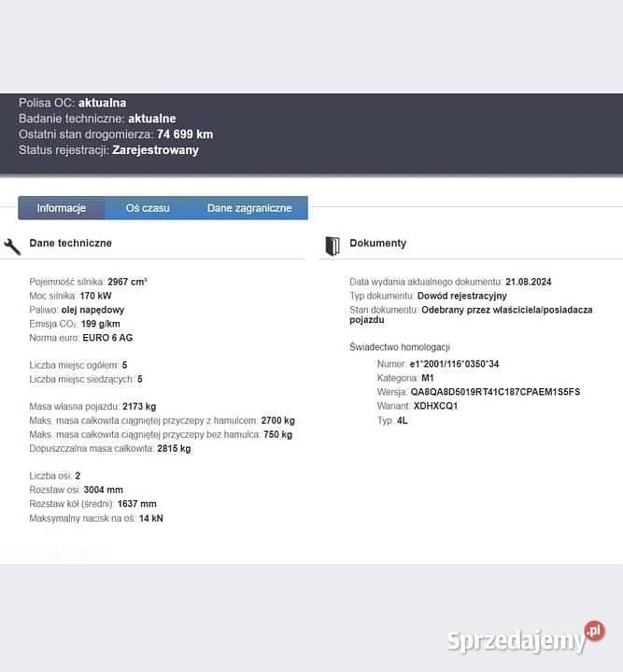The width and height of the screenshot is (623, 672).
Task: Select the Dane zagraniczne tab
Action: (249, 208)
